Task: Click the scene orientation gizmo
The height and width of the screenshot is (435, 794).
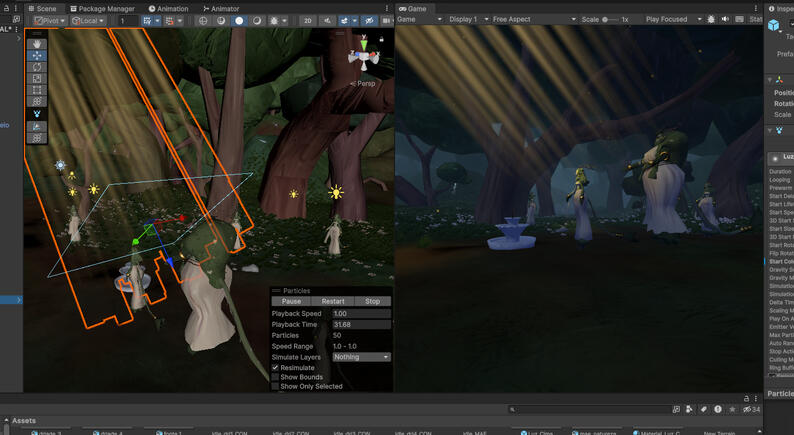Action: point(364,55)
